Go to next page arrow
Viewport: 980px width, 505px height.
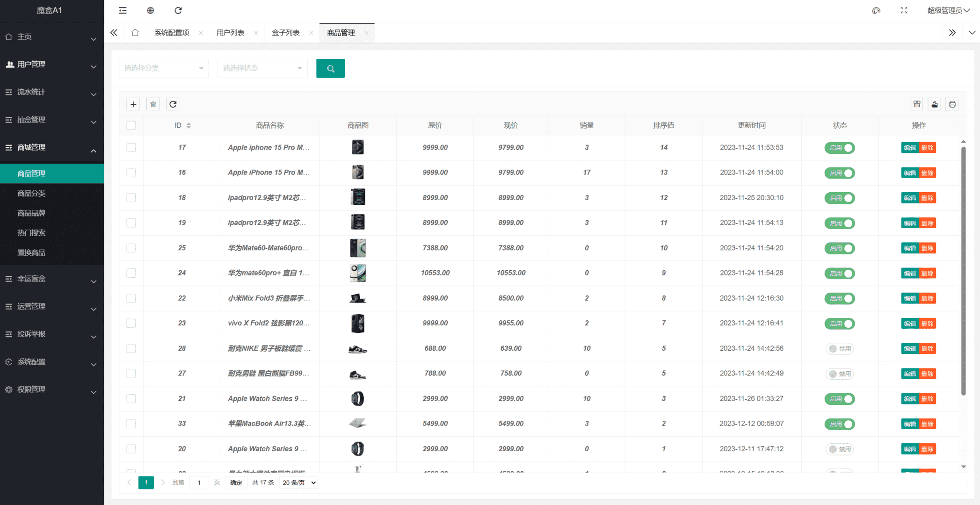point(163,483)
